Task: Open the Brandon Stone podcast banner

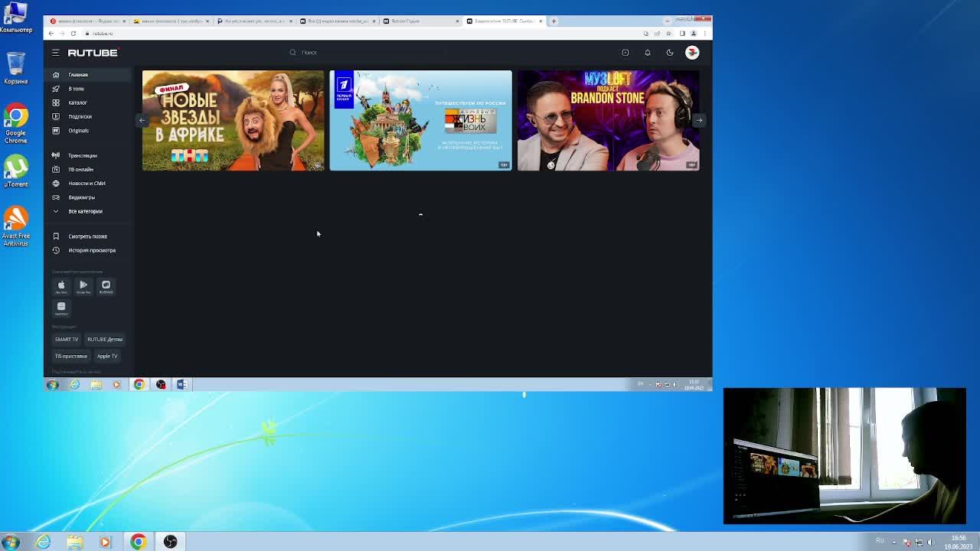Action: click(608, 120)
